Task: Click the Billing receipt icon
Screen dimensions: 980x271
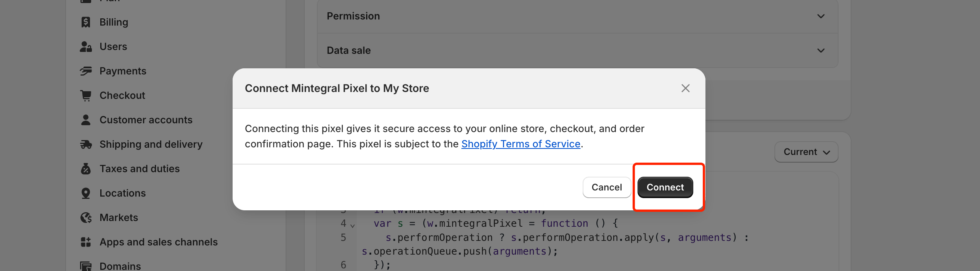Action: pyautogui.click(x=86, y=22)
